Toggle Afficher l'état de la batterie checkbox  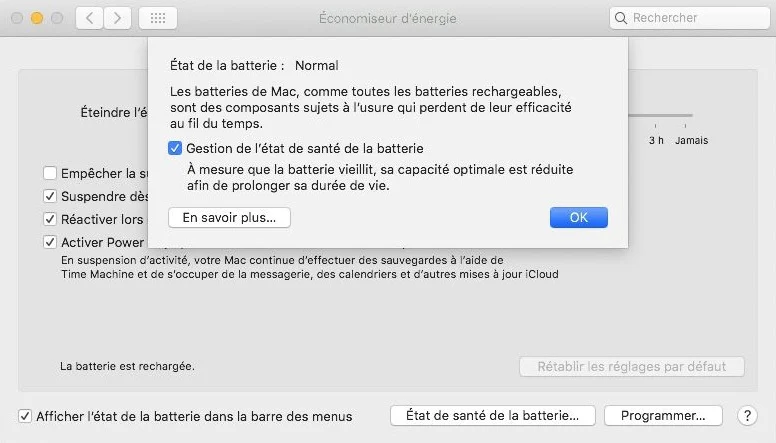[25, 416]
